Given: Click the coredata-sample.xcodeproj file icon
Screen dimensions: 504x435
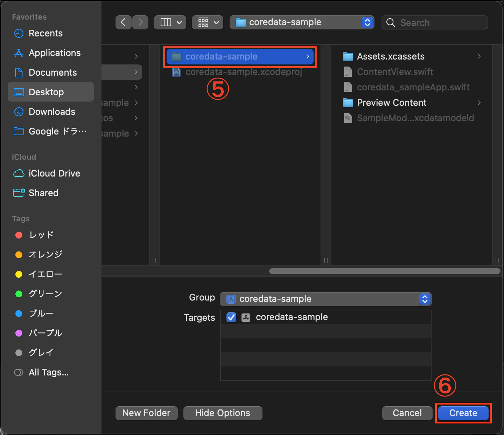Looking at the screenshot, I should [176, 72].
